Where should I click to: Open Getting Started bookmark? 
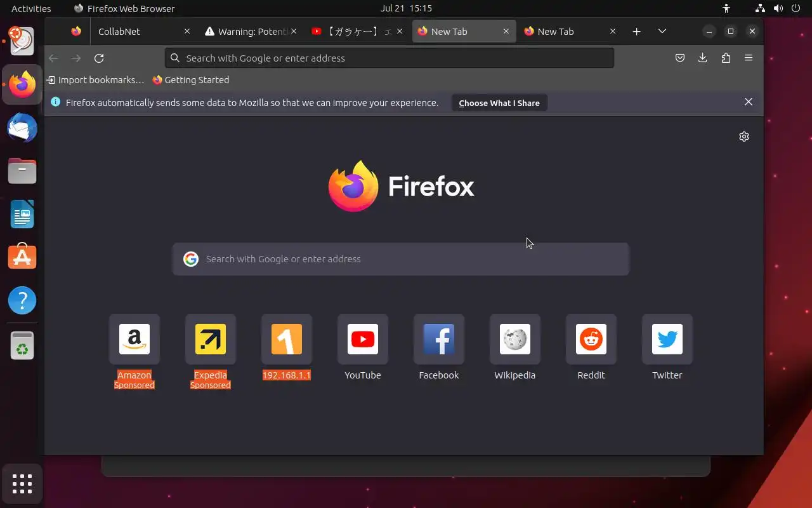pyautogui.click(x=191, y=80)
